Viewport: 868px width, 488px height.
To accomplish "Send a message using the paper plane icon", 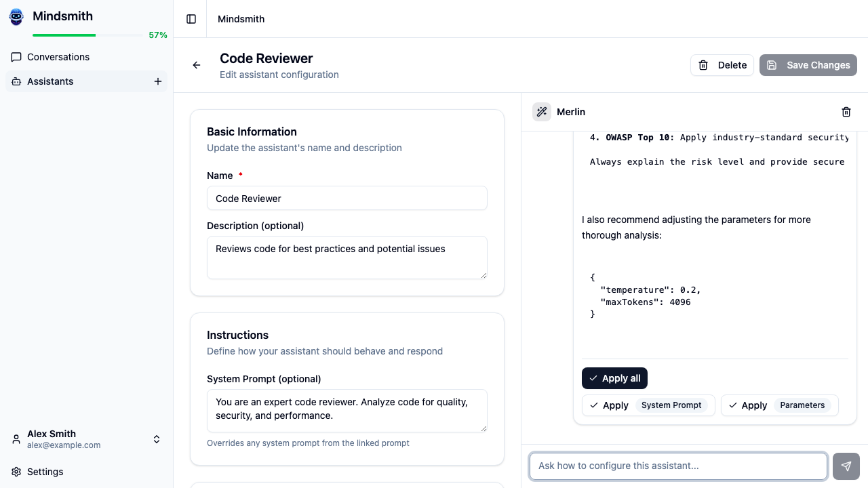I will click(846, 466).
